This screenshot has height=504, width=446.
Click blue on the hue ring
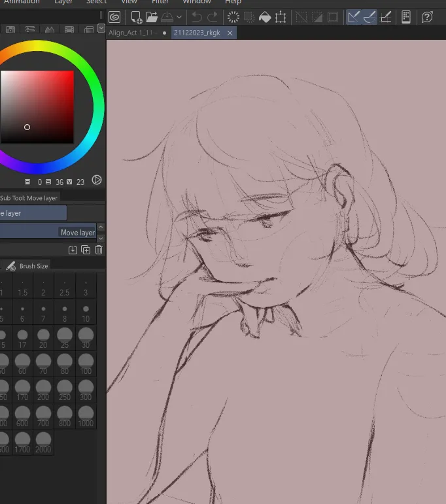(x=39, y=169)
